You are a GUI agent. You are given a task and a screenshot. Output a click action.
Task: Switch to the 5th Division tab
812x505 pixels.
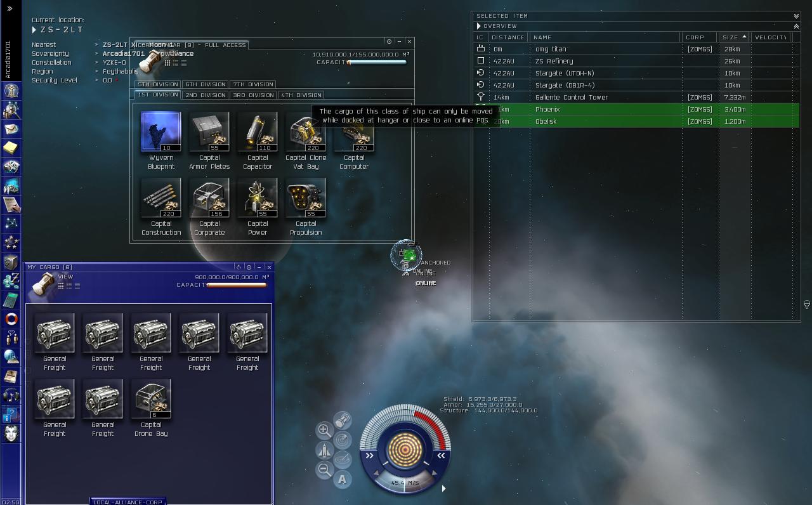[158, 84]
